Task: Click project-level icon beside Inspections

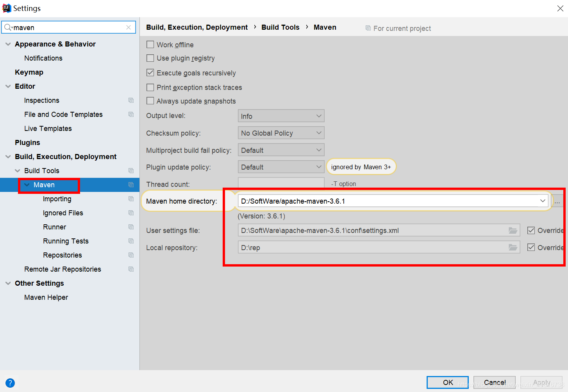Action: [x=131, y=100]
